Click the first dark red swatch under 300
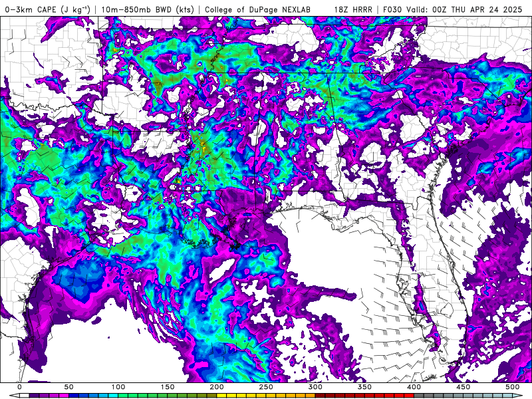The image size is (532, 399). [321, 396]
